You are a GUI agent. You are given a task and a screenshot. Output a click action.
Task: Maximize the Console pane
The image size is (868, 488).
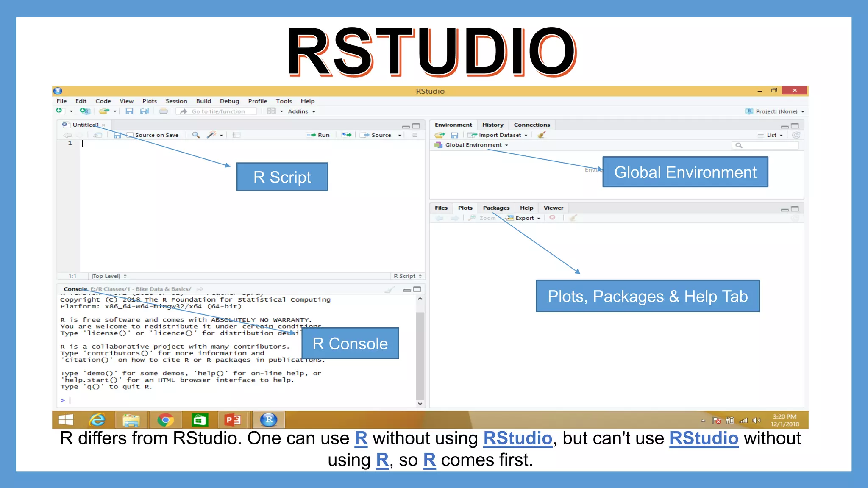(x=417, y=289)
